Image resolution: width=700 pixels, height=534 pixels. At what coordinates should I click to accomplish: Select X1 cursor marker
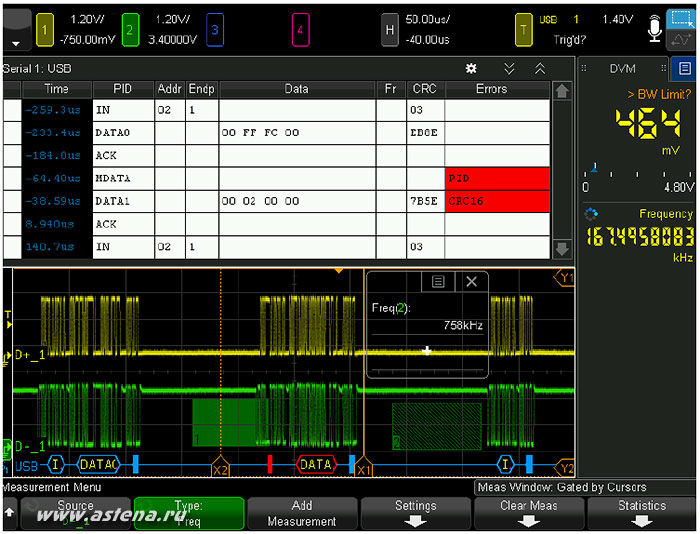tap(363, 467)
